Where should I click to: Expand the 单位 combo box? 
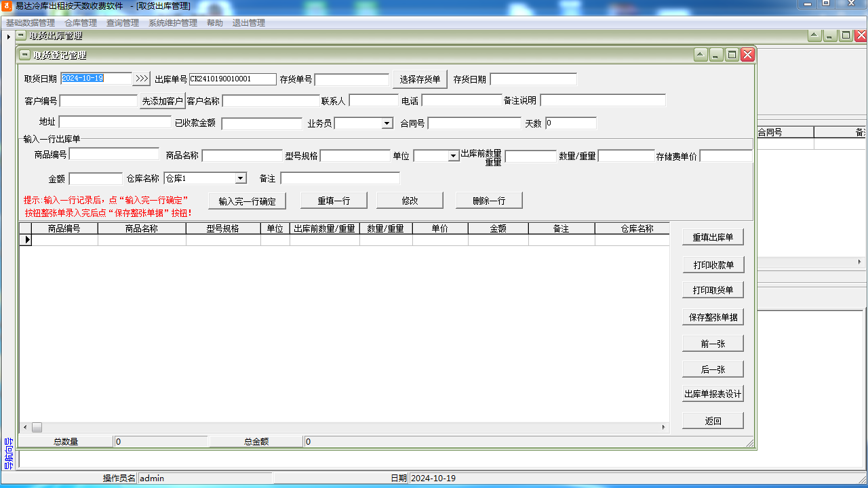pos(453,156)
